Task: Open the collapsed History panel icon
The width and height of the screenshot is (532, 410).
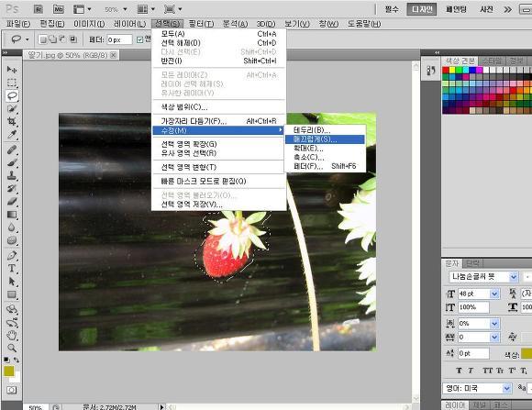Action: click(431, 71)
